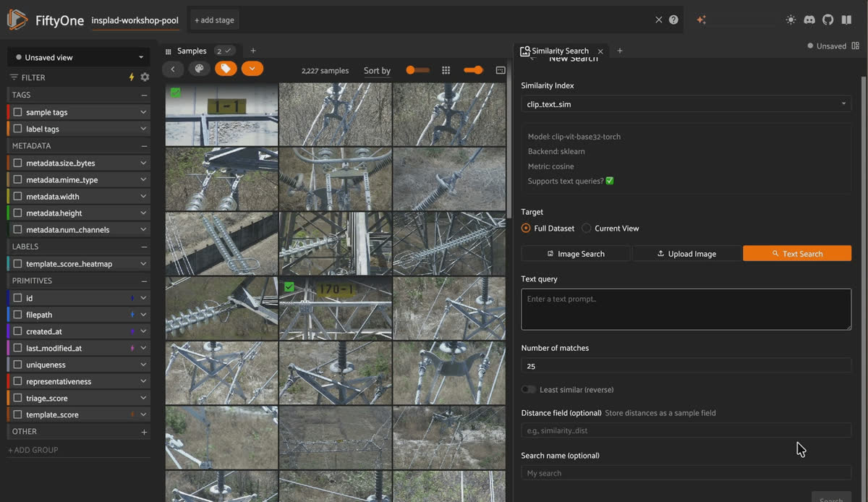Toggle the Least similar (reverse) switch

click(529, 389)
